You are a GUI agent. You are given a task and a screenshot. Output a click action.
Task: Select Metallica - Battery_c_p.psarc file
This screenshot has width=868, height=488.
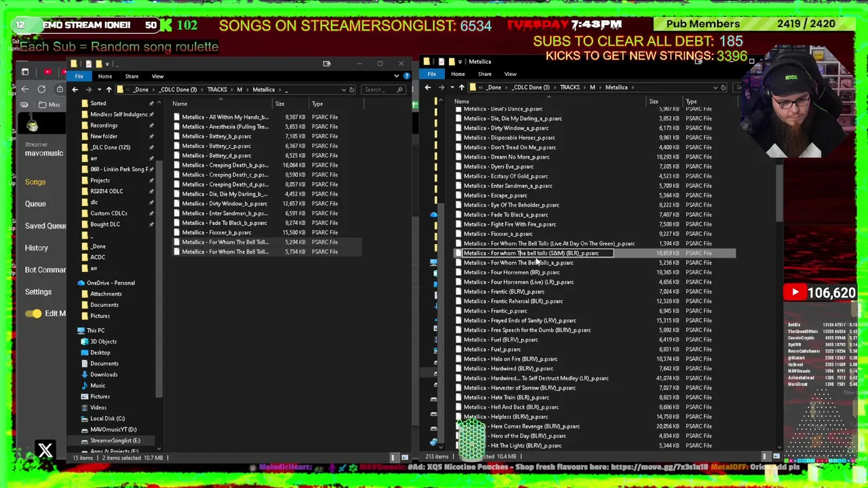point(216,146)
